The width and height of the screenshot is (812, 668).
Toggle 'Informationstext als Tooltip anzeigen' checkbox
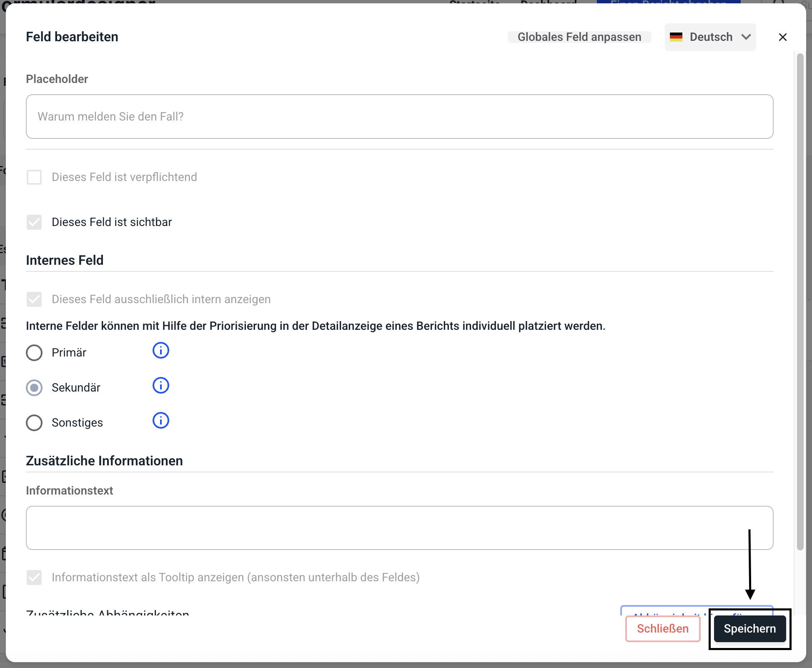[34, 578]
